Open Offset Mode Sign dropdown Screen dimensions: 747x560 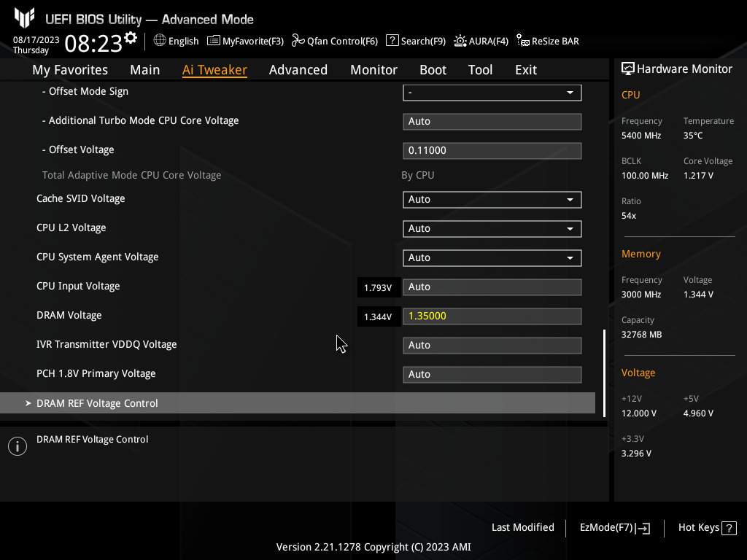pos(492,93)
